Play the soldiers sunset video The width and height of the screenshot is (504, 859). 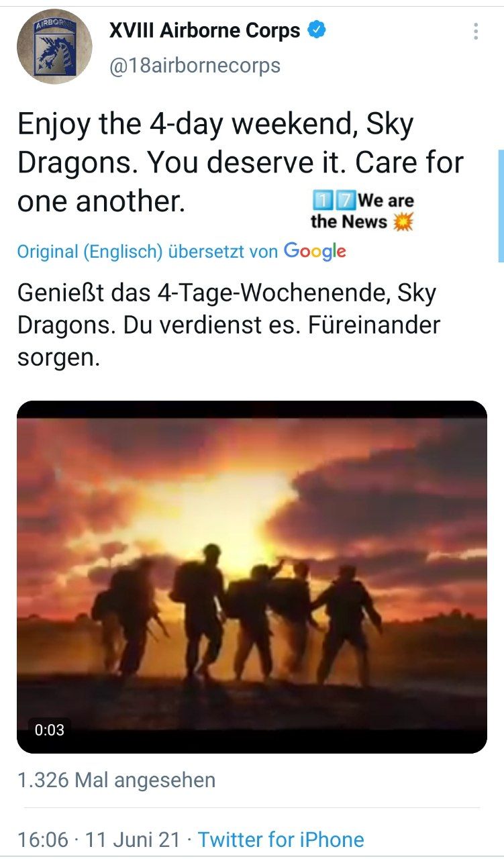[252, 576]
